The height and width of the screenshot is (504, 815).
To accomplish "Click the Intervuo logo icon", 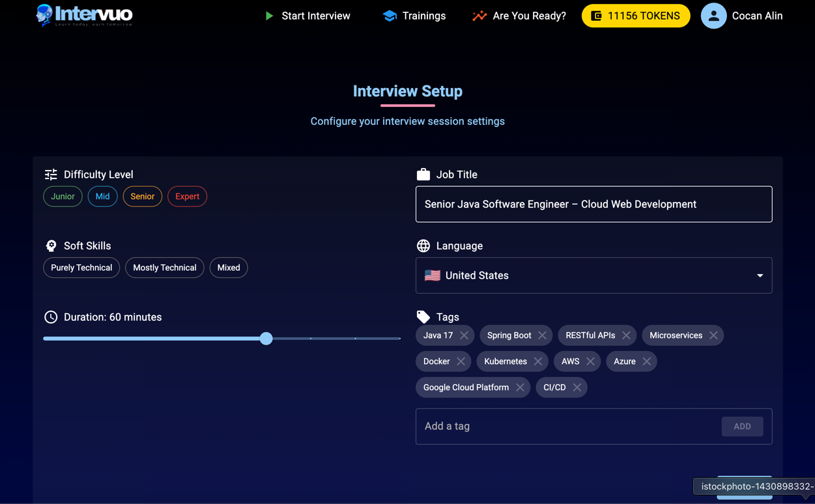I will pos(44,16).
